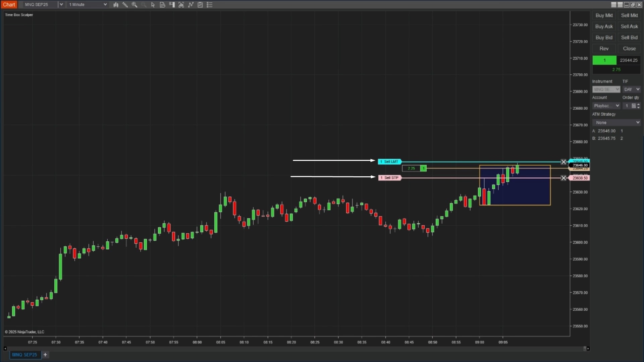Select the Cursor pointer tool

coord(153,5)
